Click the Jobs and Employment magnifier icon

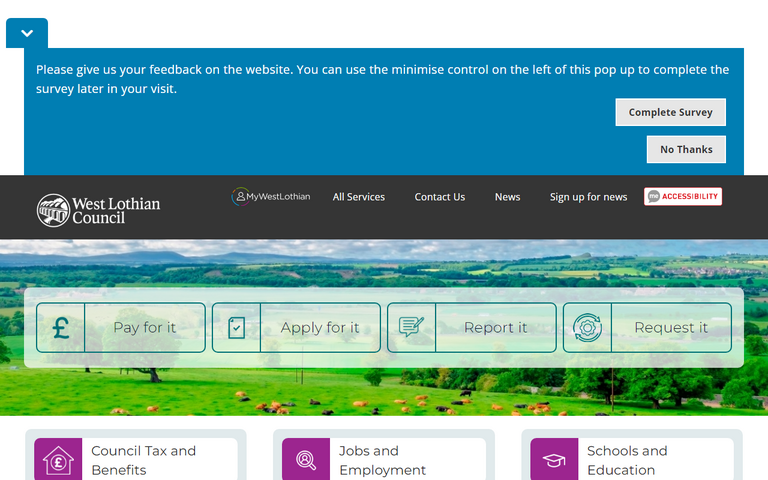(x=306, y=460)
